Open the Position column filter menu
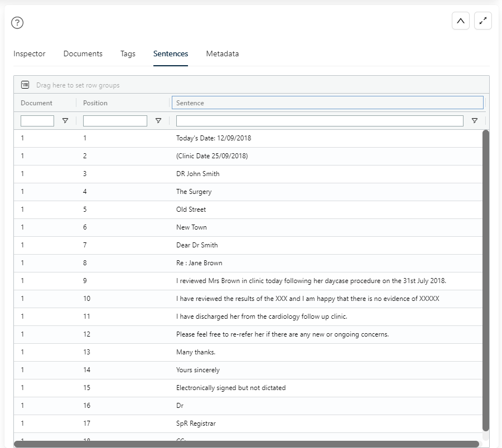 (158, 121)
